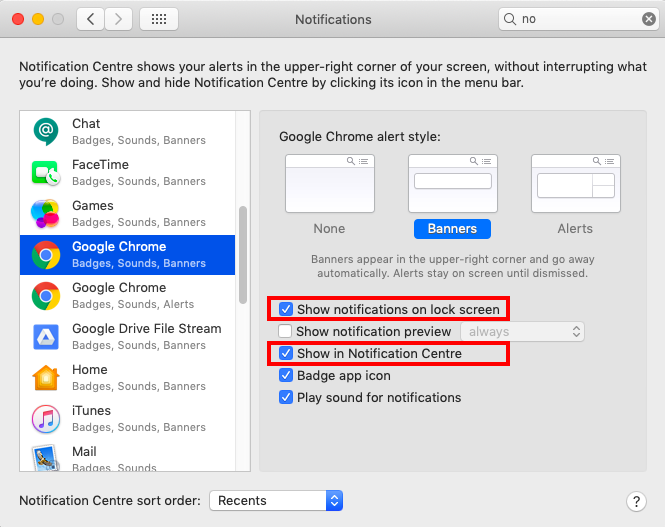Select the Banners alert style thumbnail
The image size is (665, 527).
coord(453,184)
